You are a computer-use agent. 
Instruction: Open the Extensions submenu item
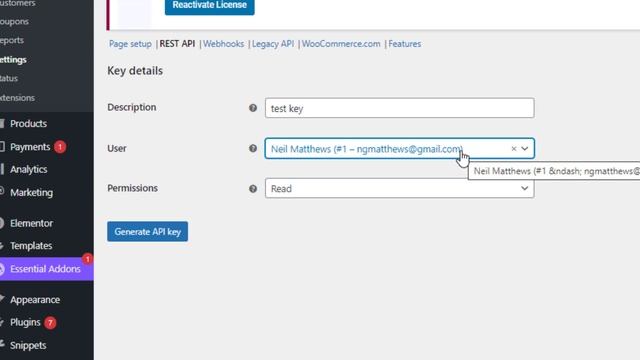pyautogui.click(x=17, y=98)
